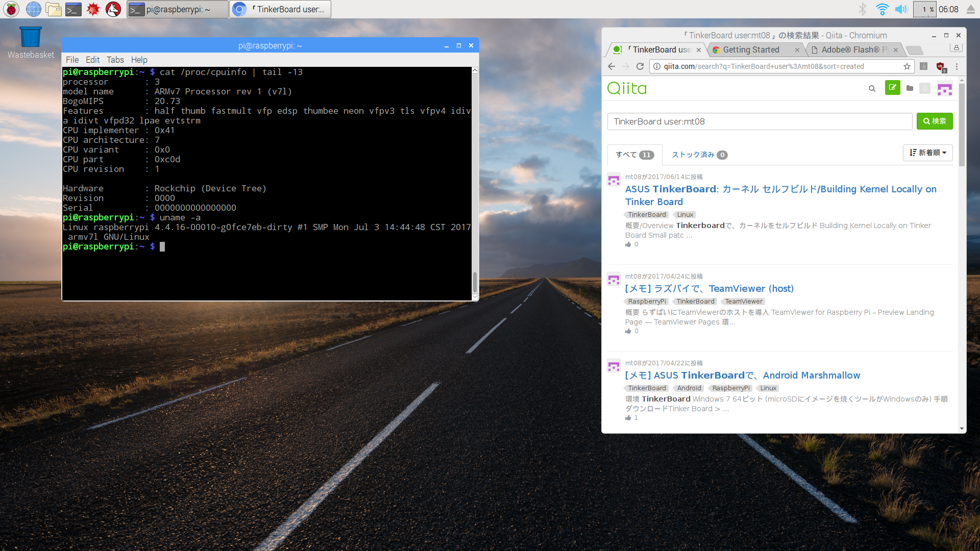The width and height of the screenshot is (980, 551).
Task: Click the eject icon in system tray
Action: click(971, 9)
